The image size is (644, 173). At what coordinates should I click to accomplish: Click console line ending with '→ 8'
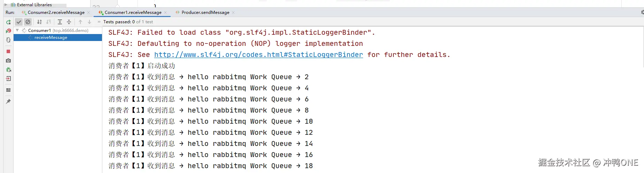(209, 110)
